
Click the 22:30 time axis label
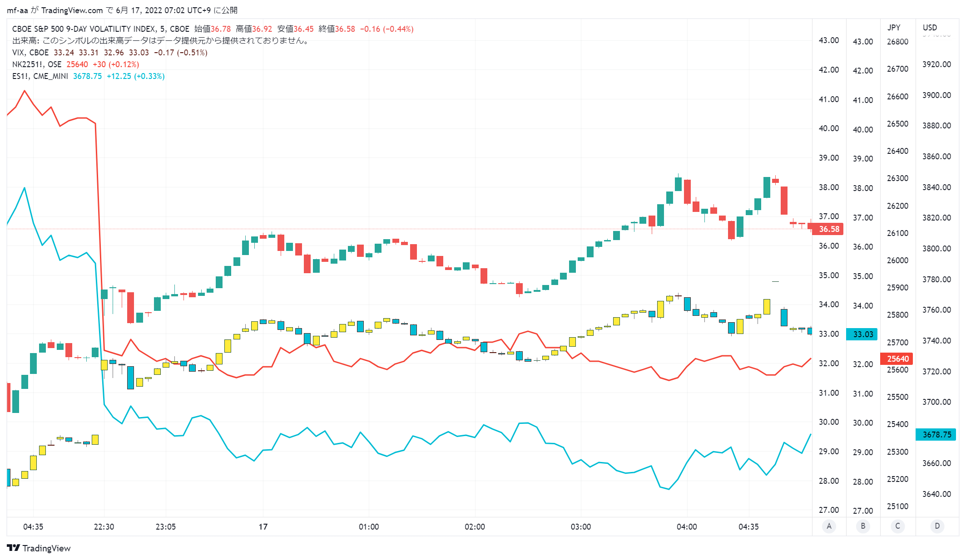point(104,527)
